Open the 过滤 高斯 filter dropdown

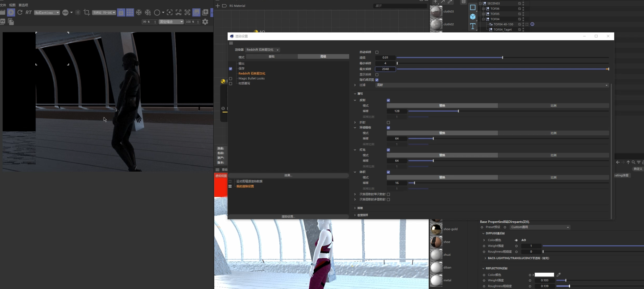pos(492,85)
